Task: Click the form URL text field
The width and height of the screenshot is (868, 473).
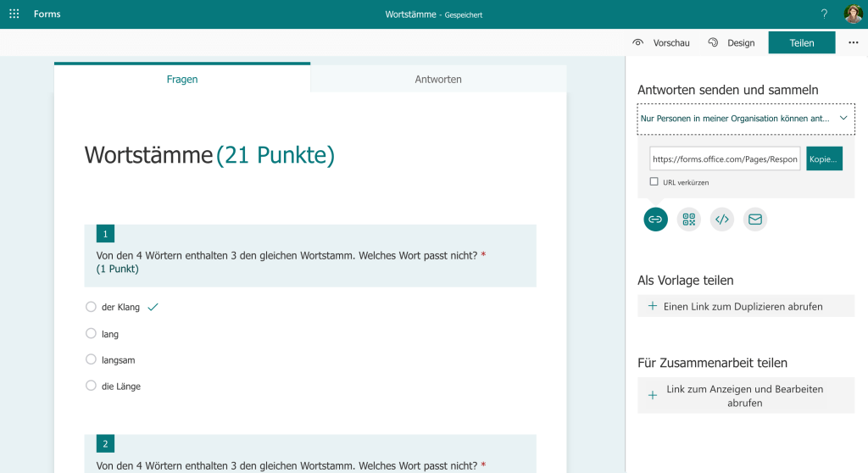Action: click(x=725, y=159)
